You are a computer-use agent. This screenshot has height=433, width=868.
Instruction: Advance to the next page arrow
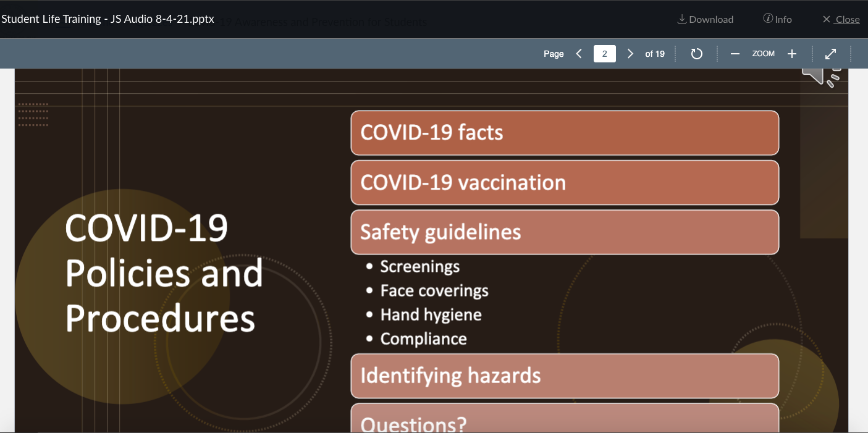pos(630,54)
